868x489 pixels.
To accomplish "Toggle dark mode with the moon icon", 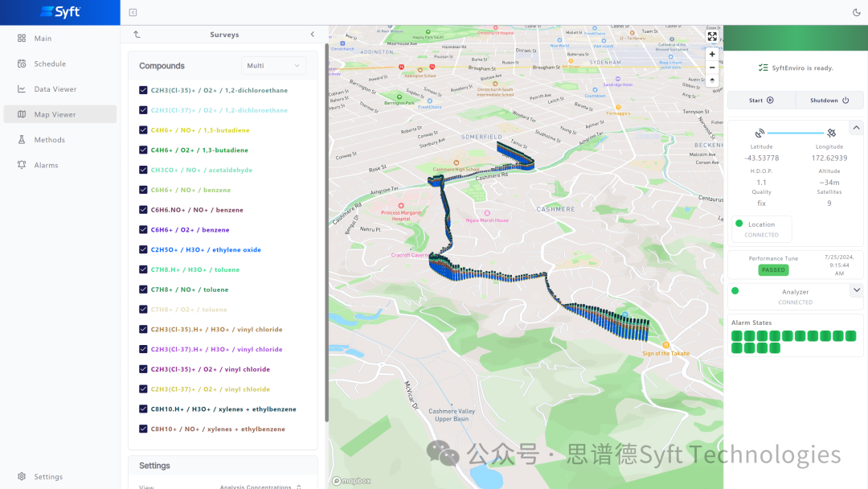I will 857,12.
